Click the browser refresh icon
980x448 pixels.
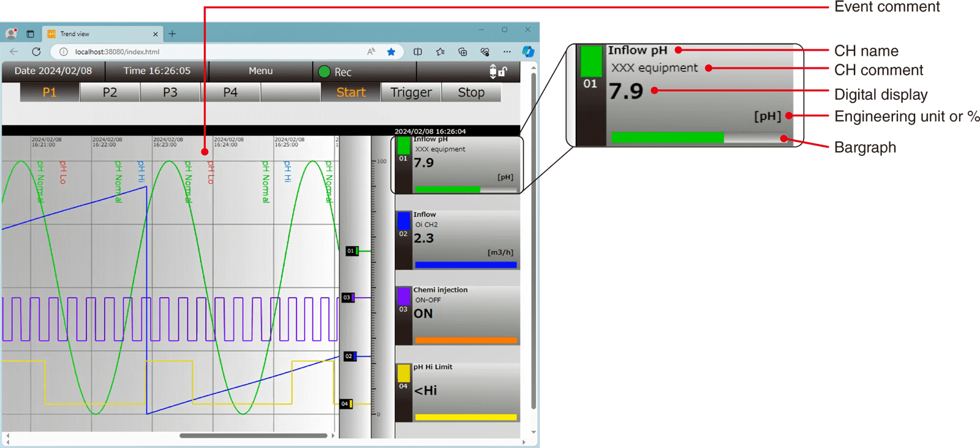(36, 52)
